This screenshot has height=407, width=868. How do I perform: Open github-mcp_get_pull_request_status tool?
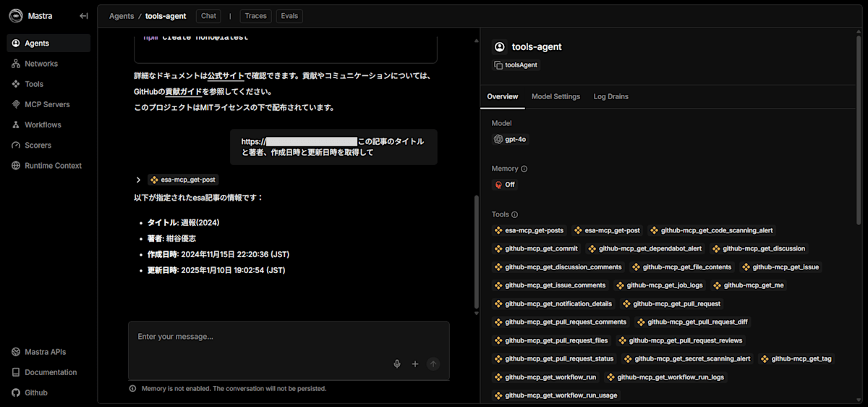tap(554, 358)
